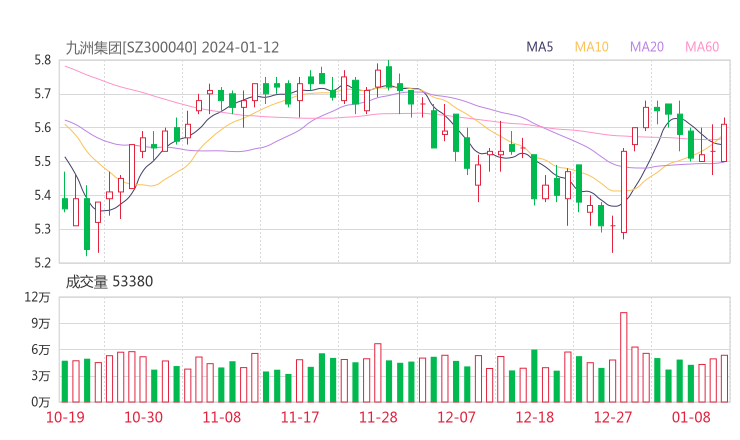Click the 12万 volume axis label
This screenshot has height=440, width=740.
tap(38, 297)
